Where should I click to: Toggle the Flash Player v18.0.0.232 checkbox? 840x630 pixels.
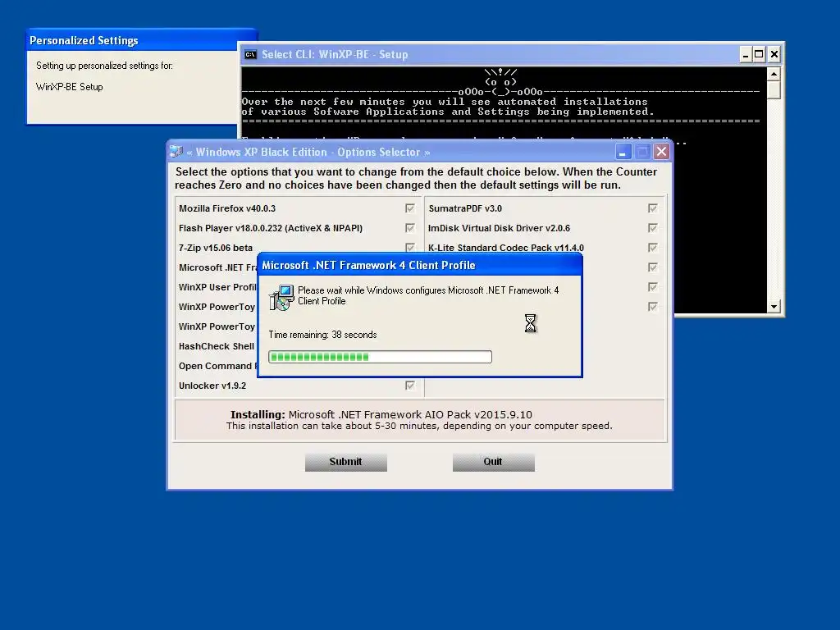(410, 228)
